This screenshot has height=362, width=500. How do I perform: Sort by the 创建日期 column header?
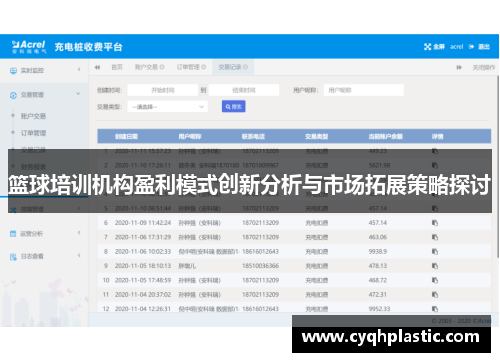coord(126,136)
